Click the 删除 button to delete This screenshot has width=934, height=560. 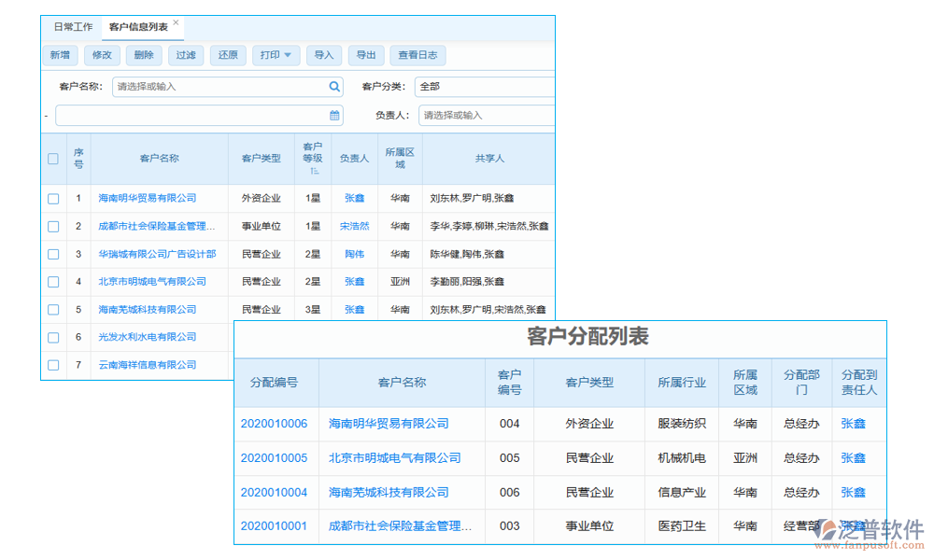click(144, 55)
